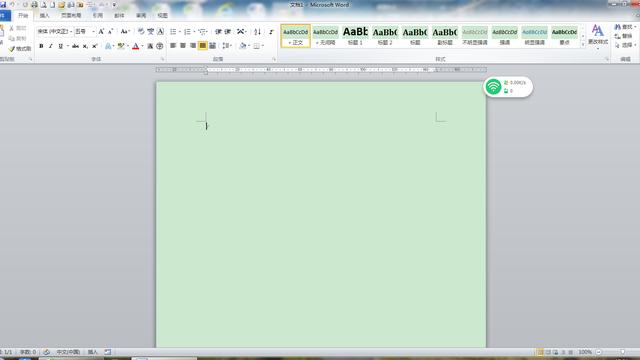This screenshot has width=640, height=360.
Task: Pick the text highlight color
Action: (120, 46)
